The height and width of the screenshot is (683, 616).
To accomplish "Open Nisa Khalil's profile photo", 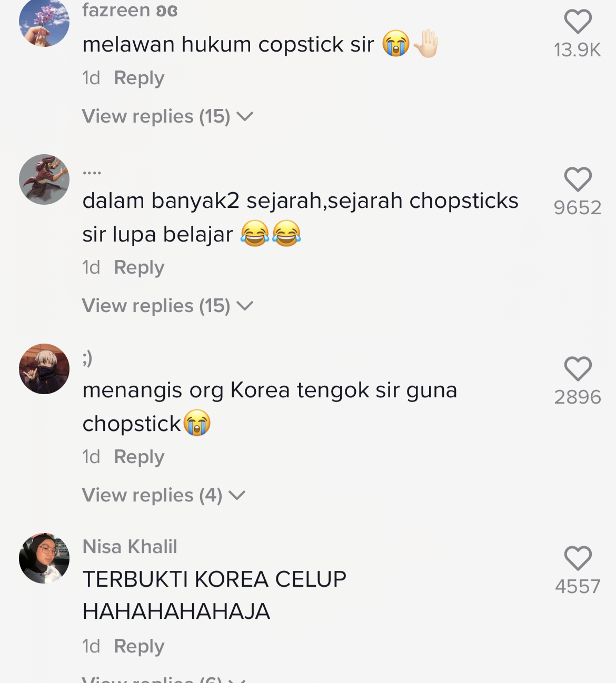I will 44,558.
